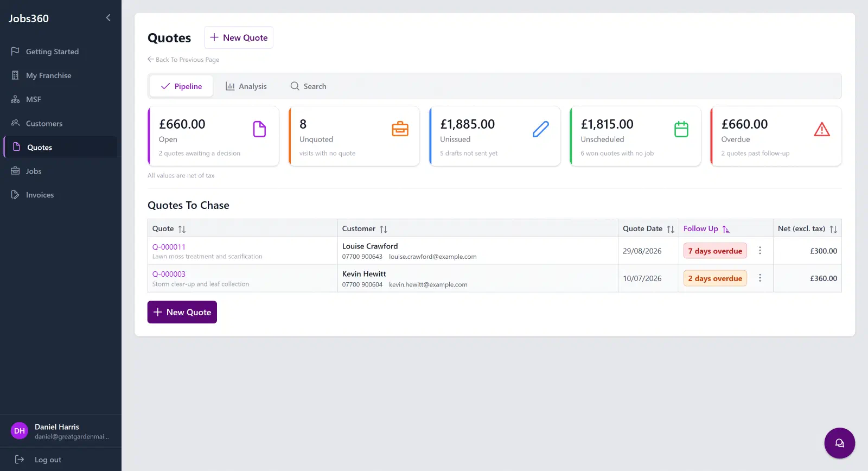Open the Customers page

point(61,123)
